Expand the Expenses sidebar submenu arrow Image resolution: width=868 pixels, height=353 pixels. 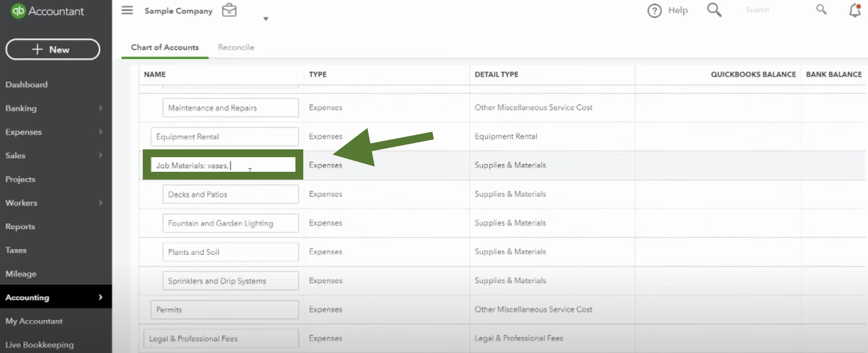[100, 132]
